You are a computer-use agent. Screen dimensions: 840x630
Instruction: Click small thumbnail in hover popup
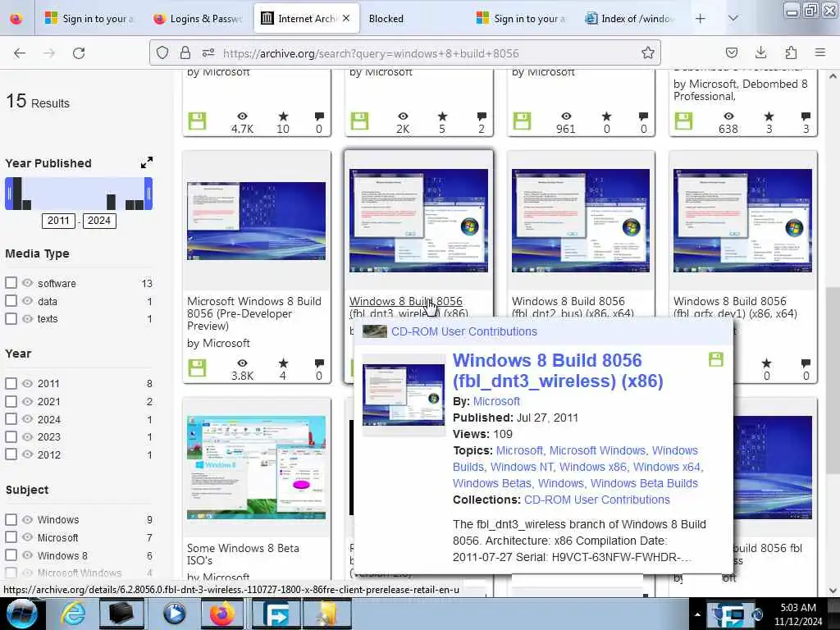[x=404, y=395]
